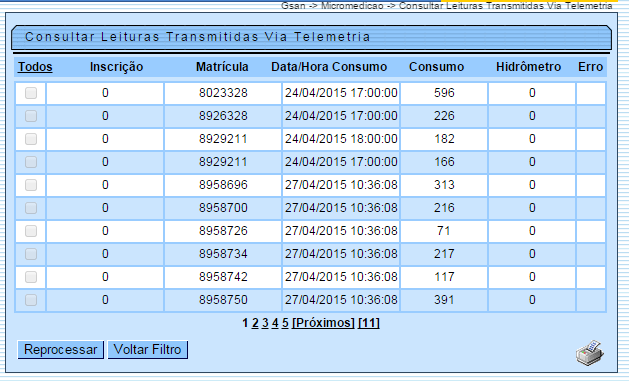Image resolution: width=629 pixels, height=381 pixels.
Task: Tick the checkbox for matrícula 8958742
Action: point(31,277)
